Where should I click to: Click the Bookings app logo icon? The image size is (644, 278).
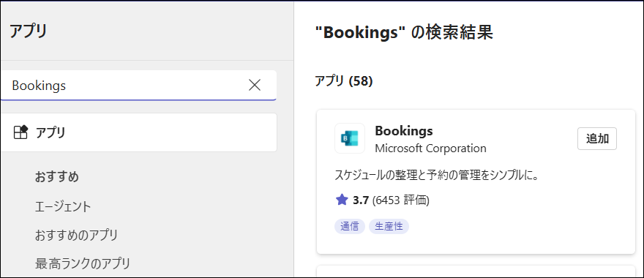tap(350, 138)
